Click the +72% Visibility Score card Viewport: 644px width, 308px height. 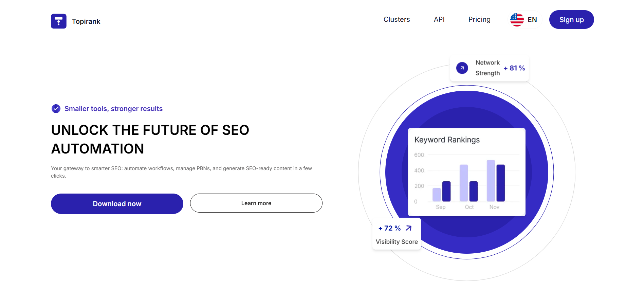(397, 234)
